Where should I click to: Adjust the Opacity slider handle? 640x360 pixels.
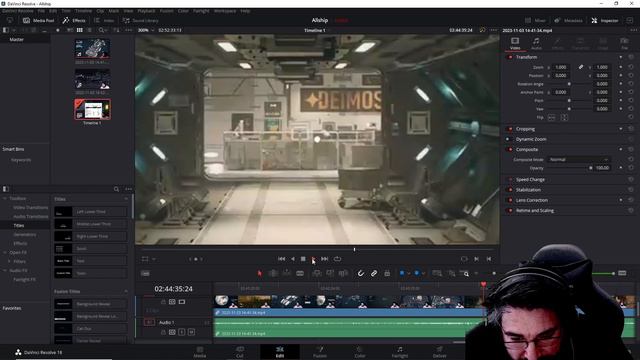(590, 168)
